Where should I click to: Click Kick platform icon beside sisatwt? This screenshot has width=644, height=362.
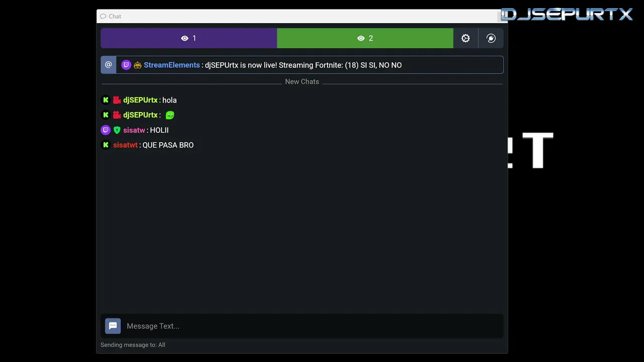coord(106,145)
